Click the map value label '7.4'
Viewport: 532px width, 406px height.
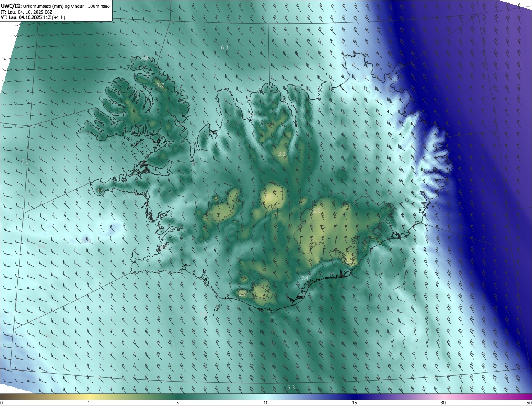pyautogui.click(x=305, y=278)
